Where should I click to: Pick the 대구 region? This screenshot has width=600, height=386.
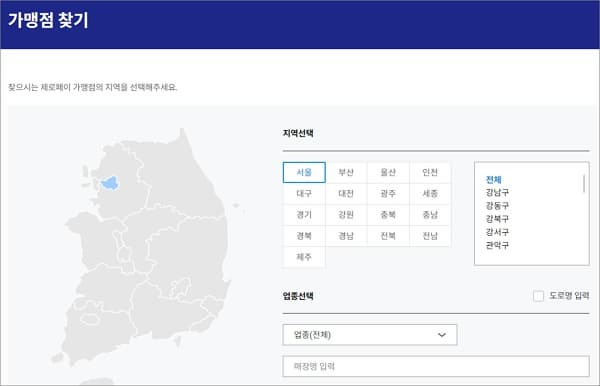(x=304, y=194)
